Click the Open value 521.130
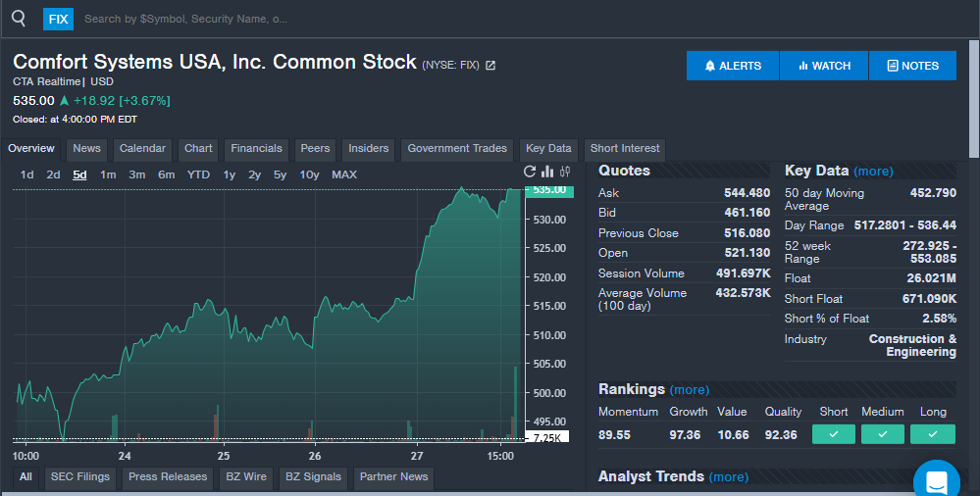Screen dimensions: 980x496 coord(747,253)
